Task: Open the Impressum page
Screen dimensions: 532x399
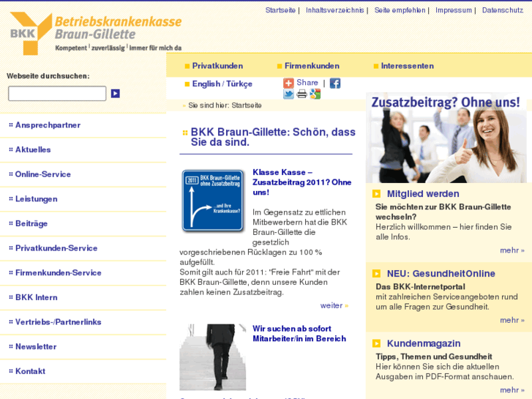Action: point(454,10)
